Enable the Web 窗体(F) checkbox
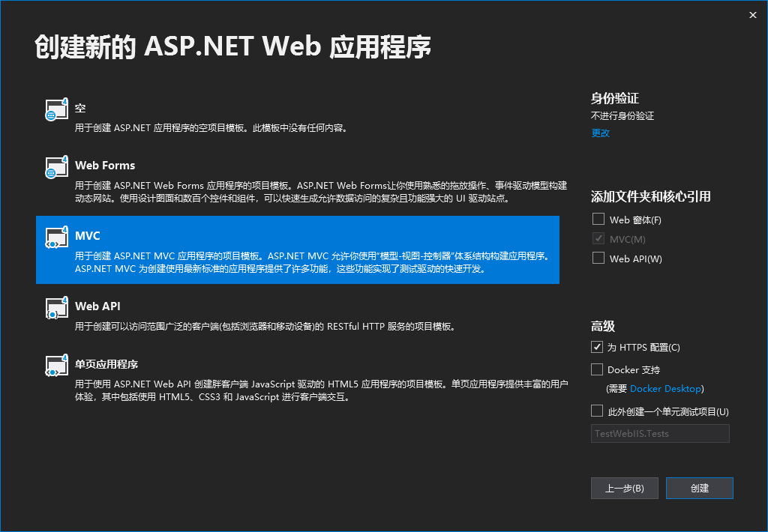Image resolution: width=768 pixels, height=532 pixels. point(597,219)
